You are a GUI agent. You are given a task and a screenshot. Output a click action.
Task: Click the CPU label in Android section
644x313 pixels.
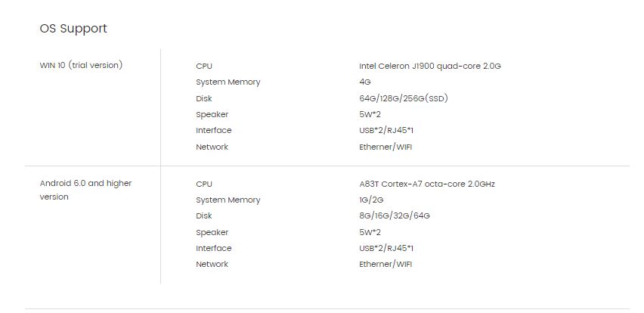pos(204,184)
